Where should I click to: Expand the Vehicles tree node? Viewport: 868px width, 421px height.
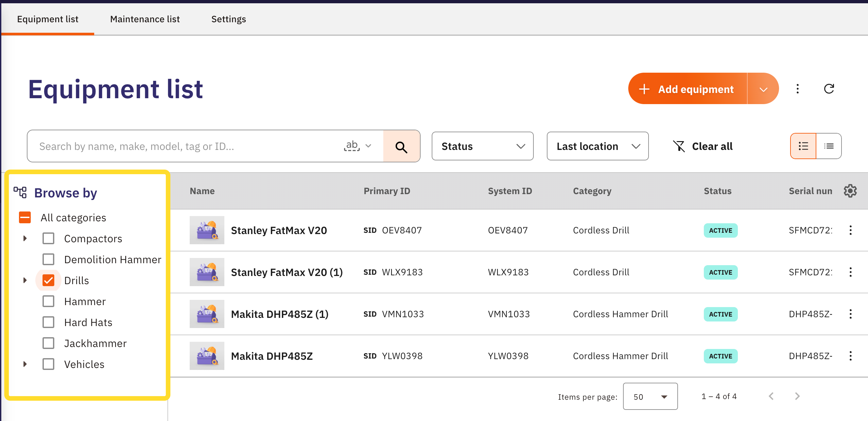click(x=25, y=364)
